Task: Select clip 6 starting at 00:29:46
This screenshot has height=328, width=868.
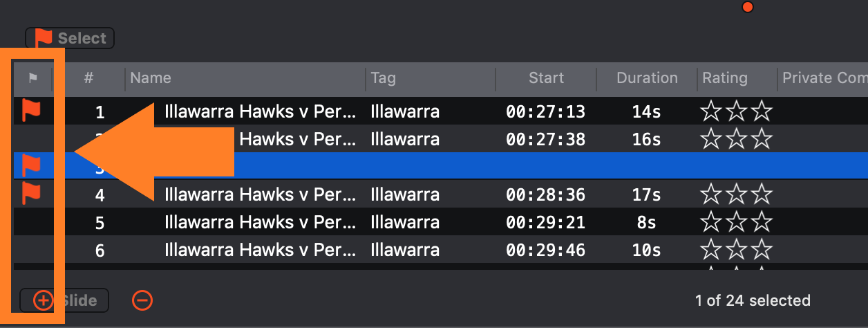Action: (x=441, y=250)
